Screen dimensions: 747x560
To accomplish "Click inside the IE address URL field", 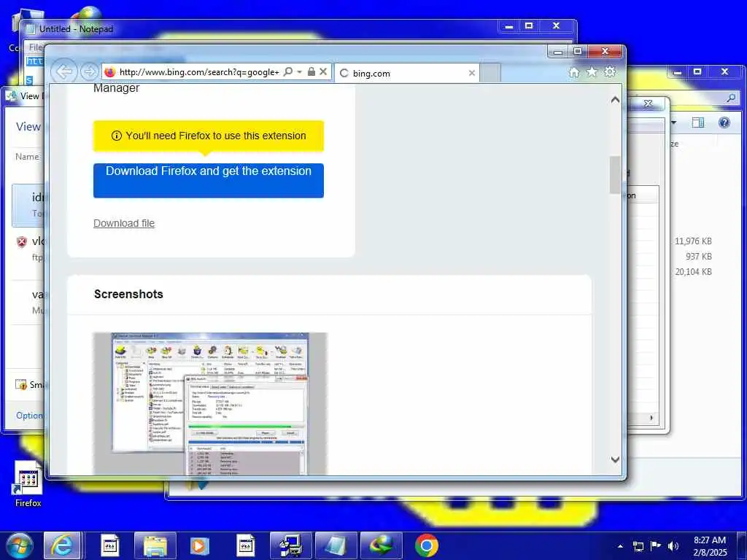I will click(x=199, y=72).
